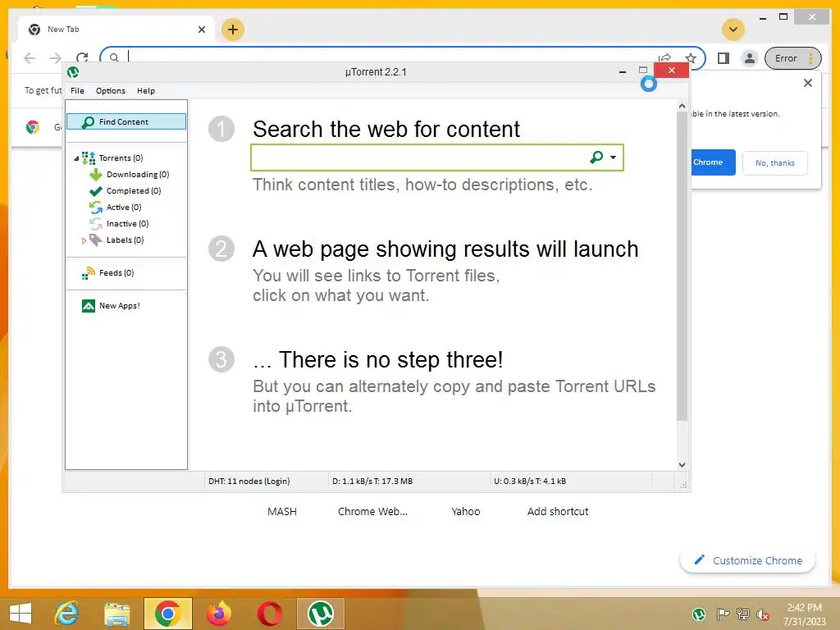Click the purple Labels tag icon
The height and width of the screenshot is (630, 840).
pyautogui.click(x=96, y=240)
